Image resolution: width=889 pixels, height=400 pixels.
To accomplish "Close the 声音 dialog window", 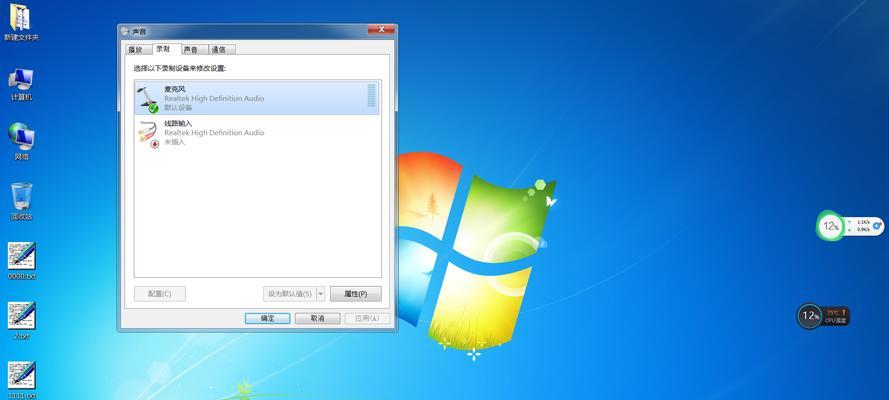I will [381, 29].
